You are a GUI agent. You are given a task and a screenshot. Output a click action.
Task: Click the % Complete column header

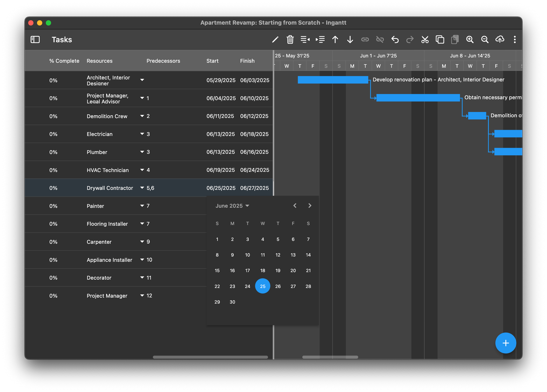coord(64,61)
